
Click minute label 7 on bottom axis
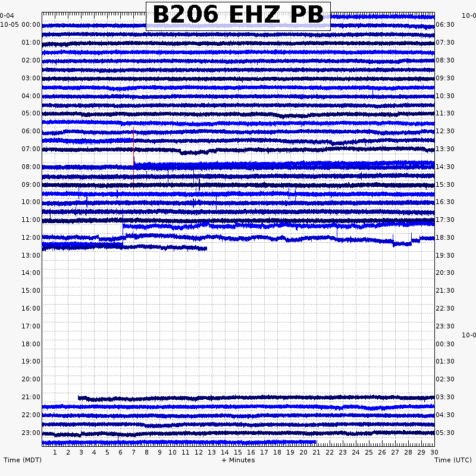pyautogui.click(x=133, y=452)
